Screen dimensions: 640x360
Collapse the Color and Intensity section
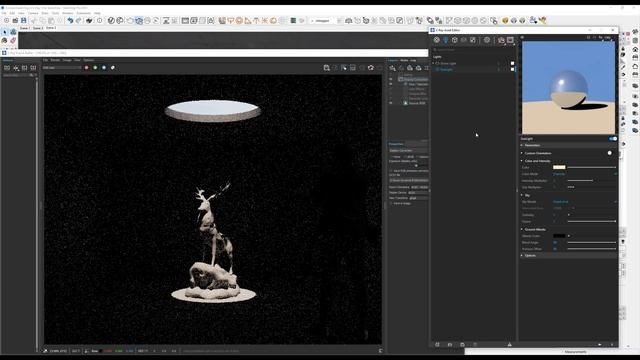(522, 161)
